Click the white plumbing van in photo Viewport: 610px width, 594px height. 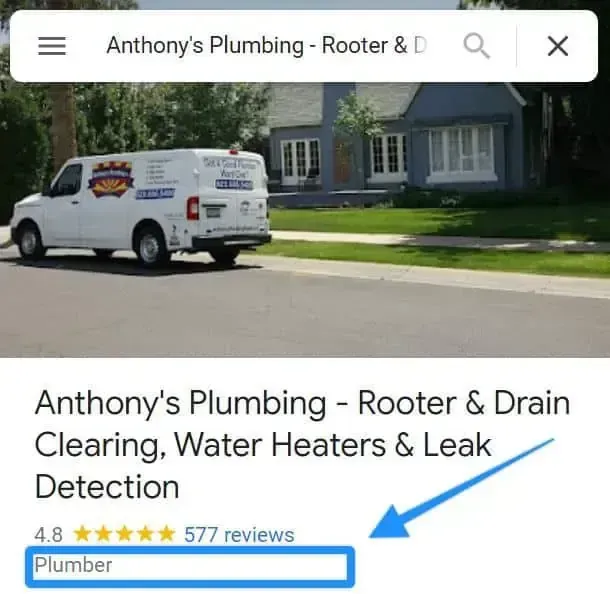140,206
